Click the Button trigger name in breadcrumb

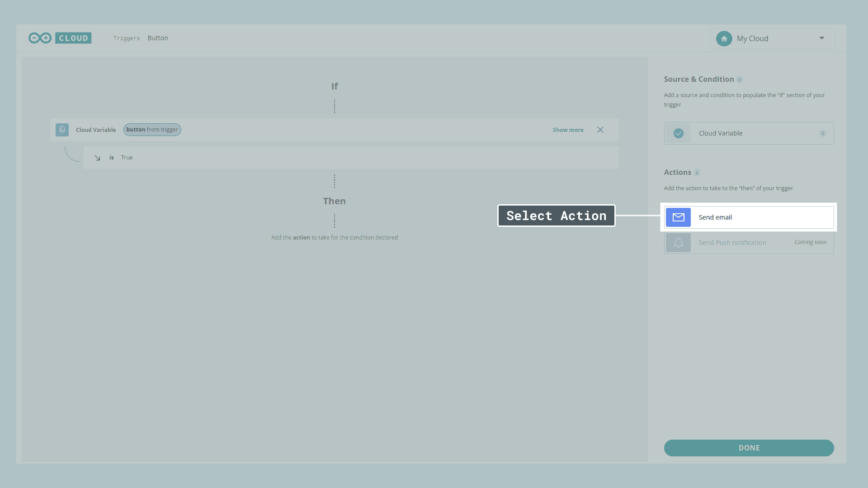tap(158, 38)
